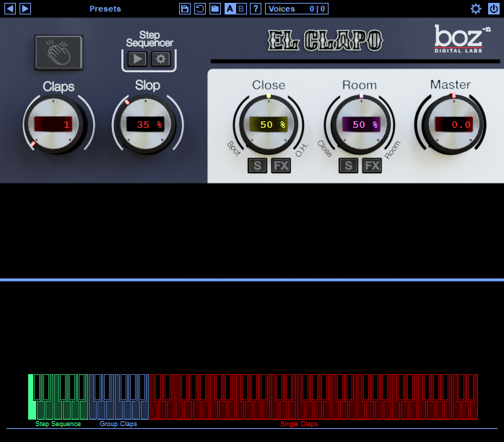Solo the Room mic channel
The height and width of the screenshot is (442, 504).
pos(349,166)
